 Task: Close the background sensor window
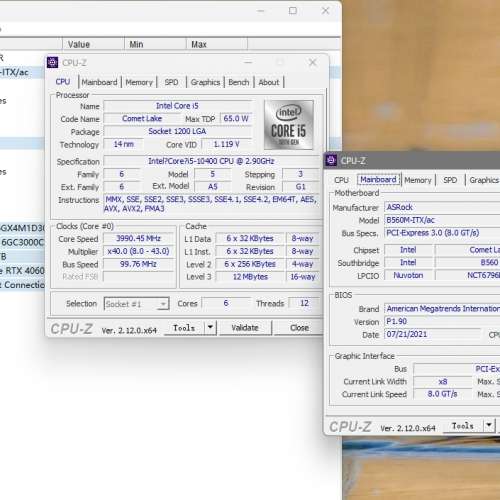325,11
